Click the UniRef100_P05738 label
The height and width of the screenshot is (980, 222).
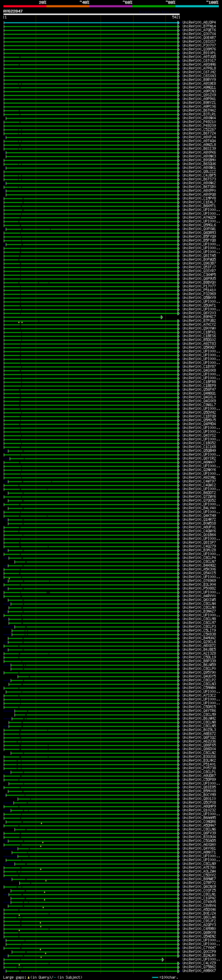click(199, 768)
